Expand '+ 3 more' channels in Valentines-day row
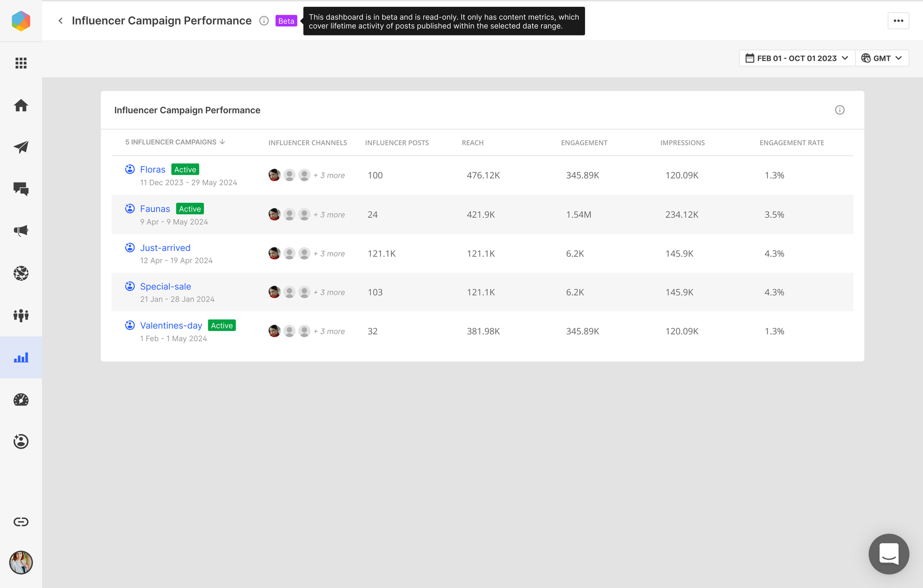 pos(329,331)
